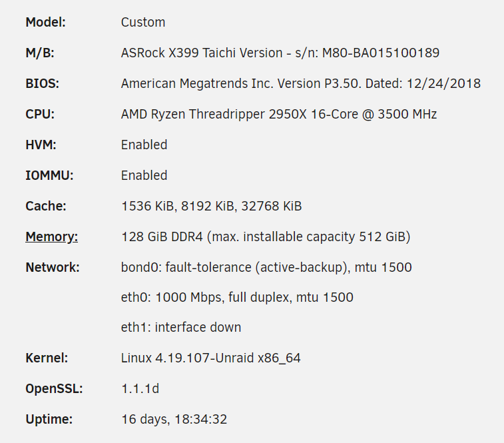This screenshot has width=504, height=443.
Task: Click the bond0 fault-tolerance network line
Action: [266, 267]
